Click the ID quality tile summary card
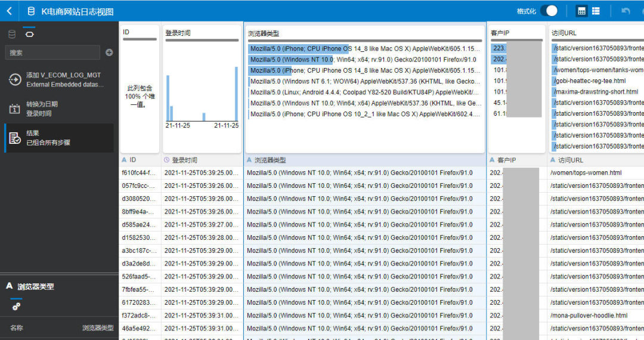Viewport: 644px width, 340px height. pos(140,89)
